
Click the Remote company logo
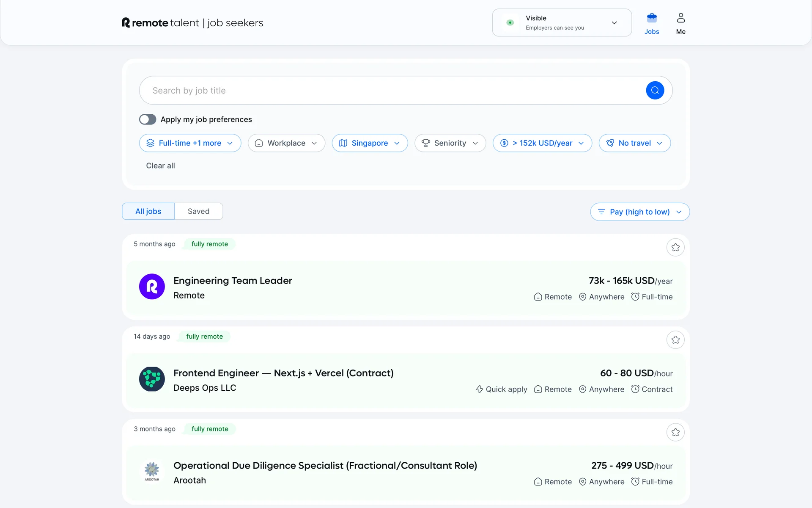coord(152,287)
